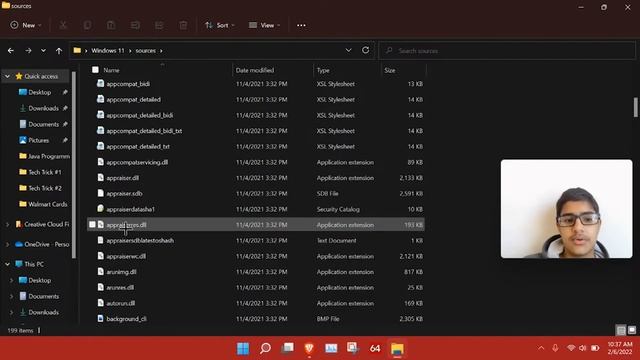The image size is (640, 360).
Task: Expand OneDrive - Personal in the sidebar
Action: coord(7,244)
